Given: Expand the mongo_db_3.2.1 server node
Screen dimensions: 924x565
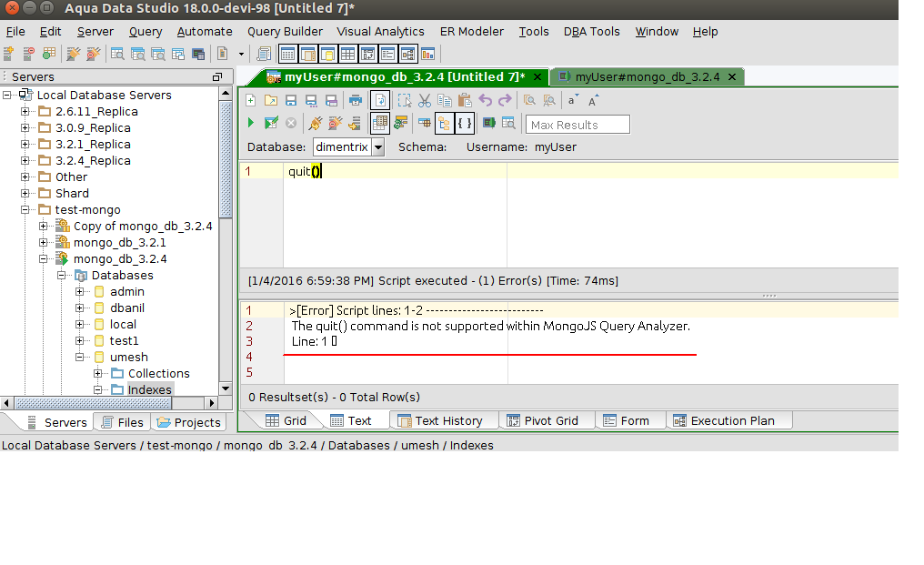Looking at the screenshot, I should [x=43, y=242].
